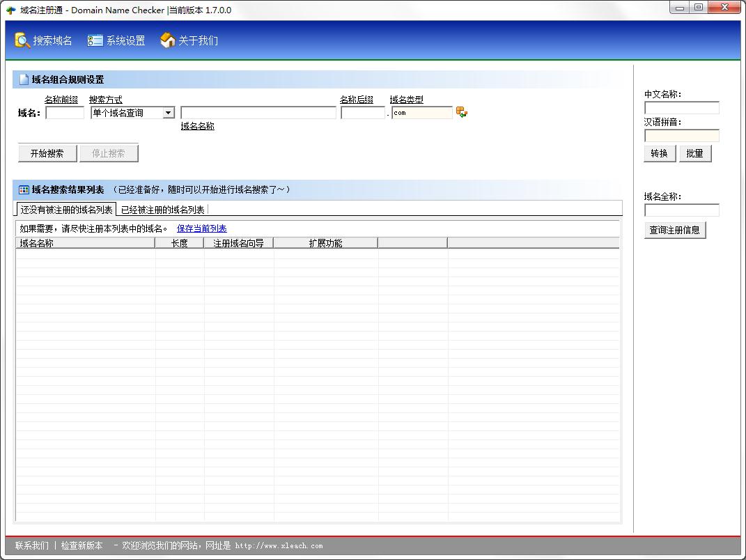
Task: Click the 联系我们 link at bottom
Action: click(x=32, y=545)
